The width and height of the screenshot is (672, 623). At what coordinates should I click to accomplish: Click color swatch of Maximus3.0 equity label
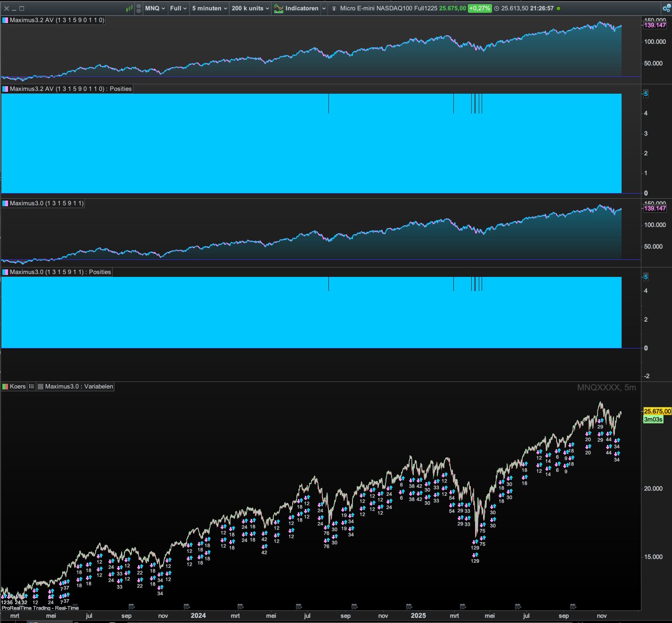tap(5, 203)
